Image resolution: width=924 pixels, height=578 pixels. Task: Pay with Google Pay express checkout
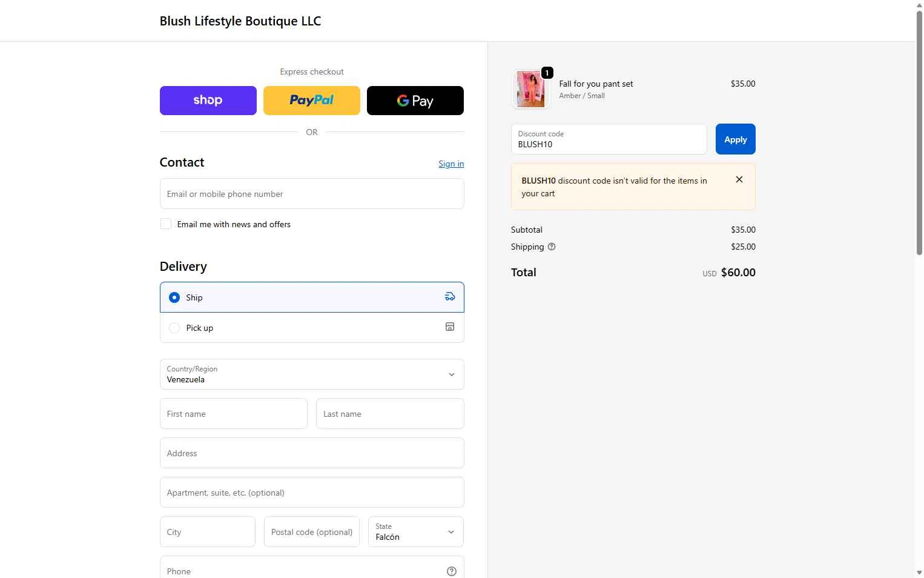[x=415, y=101]
